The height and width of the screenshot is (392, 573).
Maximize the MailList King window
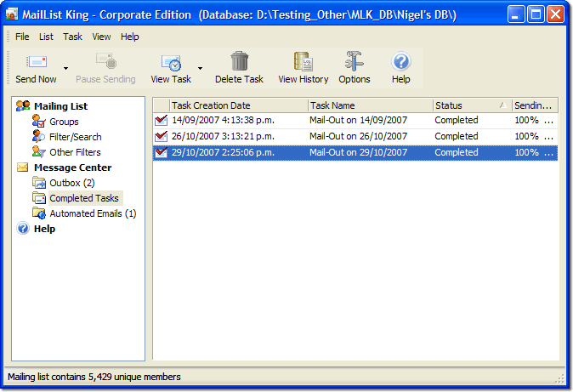pos(536,14)
